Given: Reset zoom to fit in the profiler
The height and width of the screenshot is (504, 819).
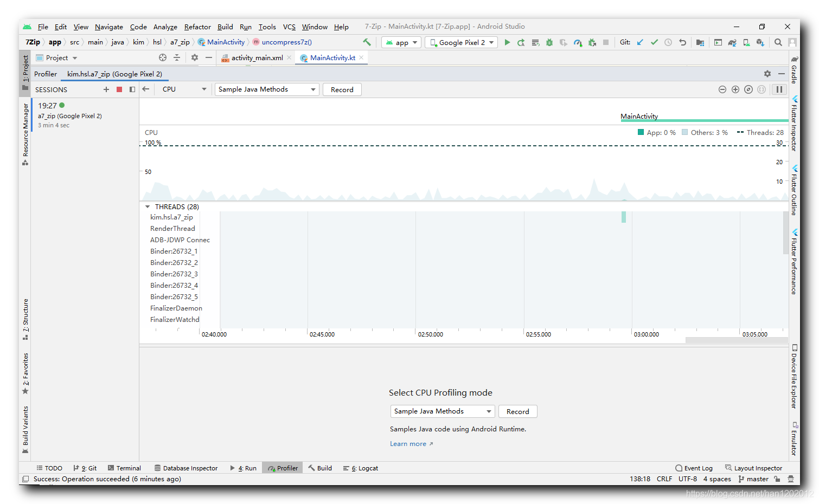Looking at the screenshot, I should [x=748, y=89].
